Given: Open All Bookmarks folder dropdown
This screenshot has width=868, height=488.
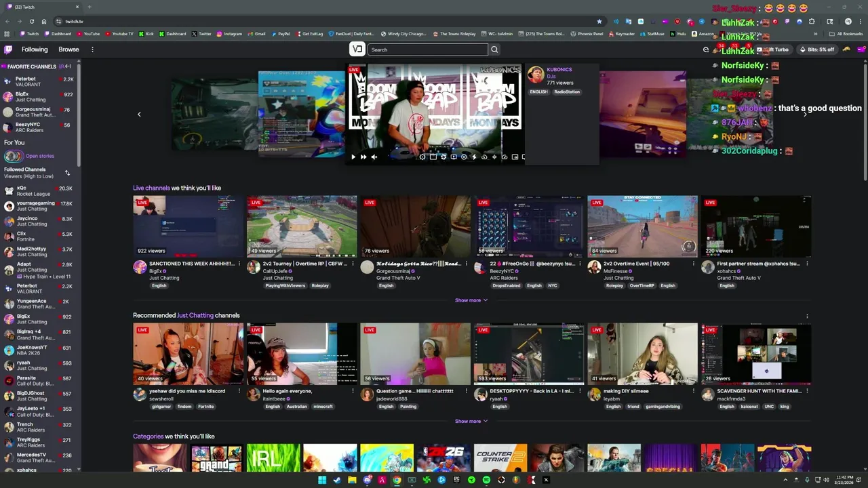Looking at the screenshot, I should tap(846, 33).
